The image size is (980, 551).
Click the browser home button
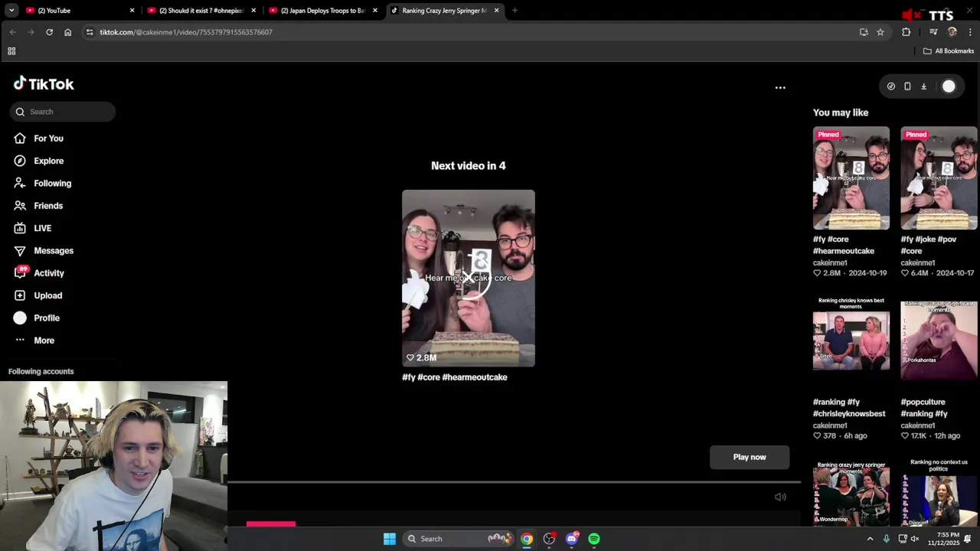pyautogui.click(x=67, y=32)
